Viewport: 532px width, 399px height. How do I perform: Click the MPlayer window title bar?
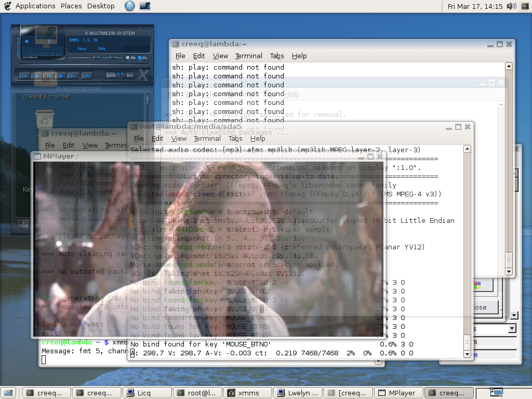point(208,156)
